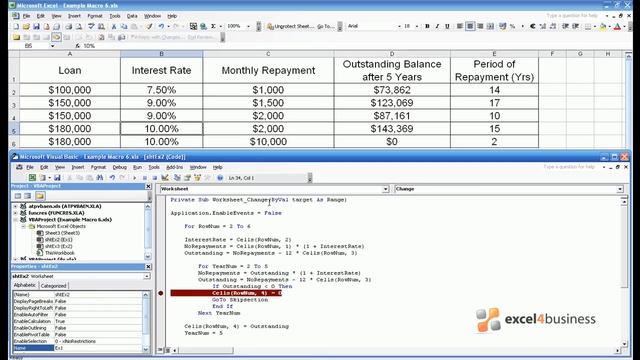The image size is (640, 360).
Task: Click the Open file icon in Excel toolbar
Action: point(26,27)
